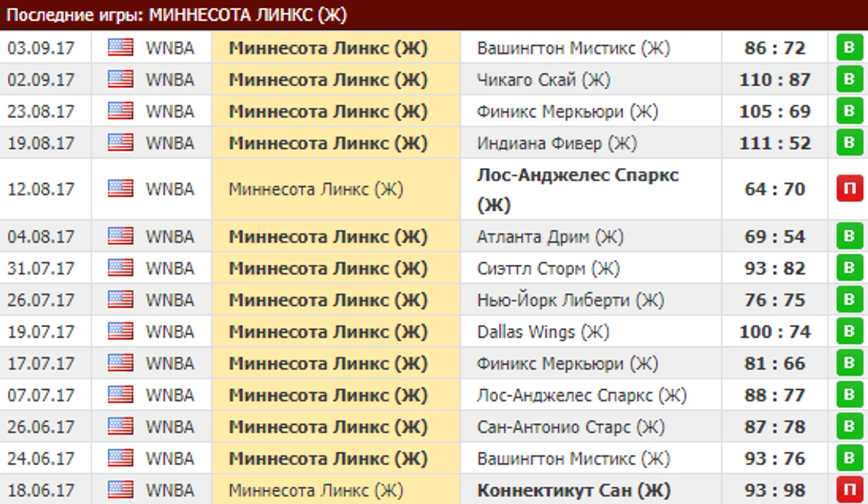
Task: Click the red П badge for 18.06.17 game
Action: pos(850,490)
